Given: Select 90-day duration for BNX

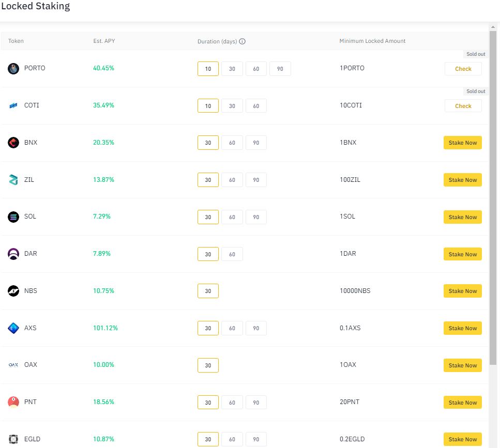Looking at the screenshot, I should pyautogui.click(x=256, y=143).
